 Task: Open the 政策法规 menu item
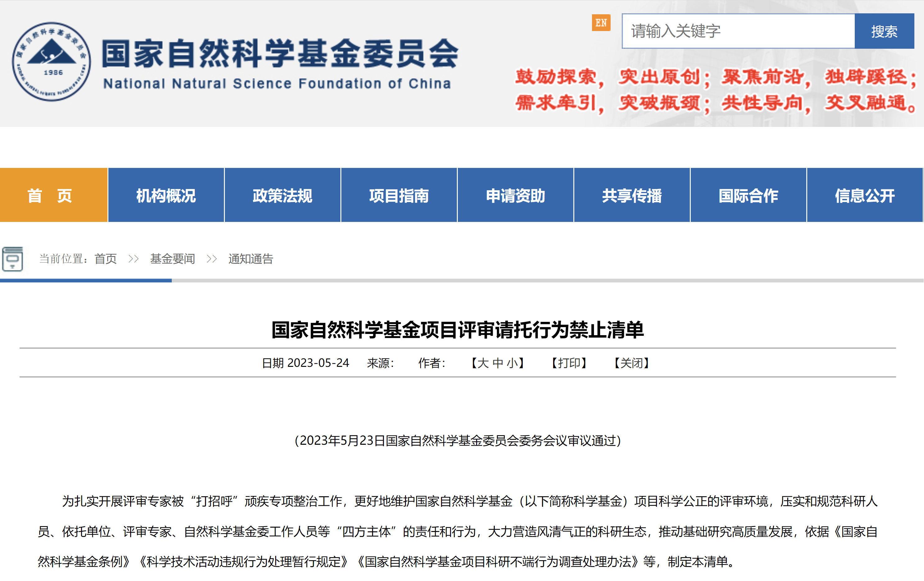point(282,195)
